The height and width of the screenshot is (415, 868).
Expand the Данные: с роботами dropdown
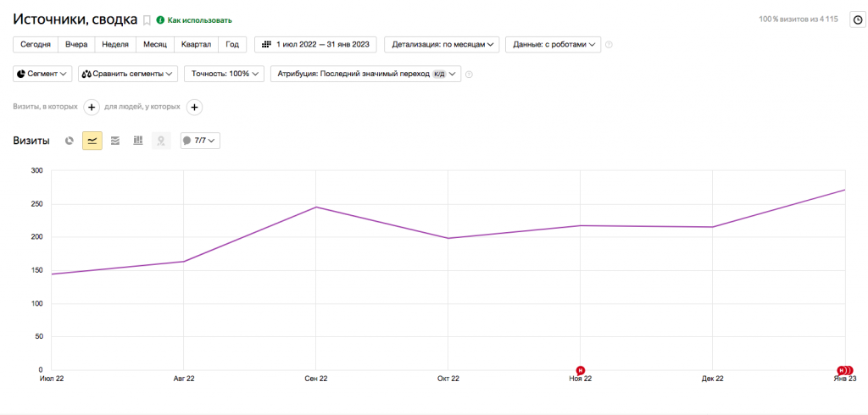(553, 45)
